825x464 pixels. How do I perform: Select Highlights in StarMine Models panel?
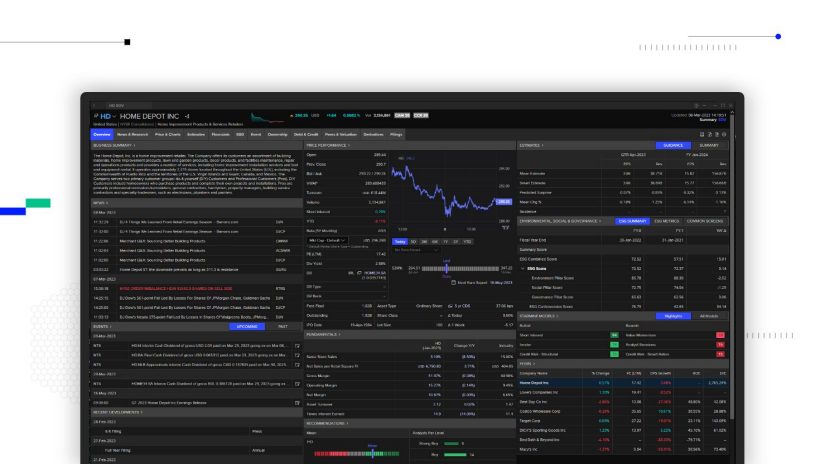[673, 316]
